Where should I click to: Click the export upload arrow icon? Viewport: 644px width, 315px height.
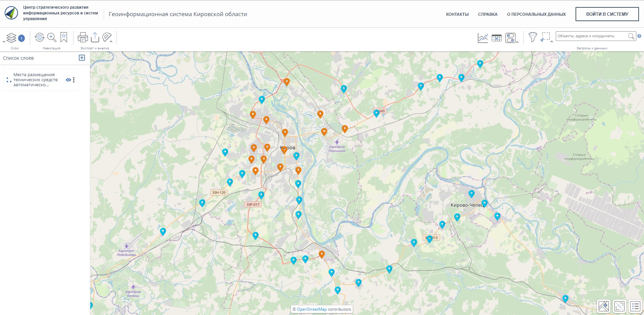(95, 37)
